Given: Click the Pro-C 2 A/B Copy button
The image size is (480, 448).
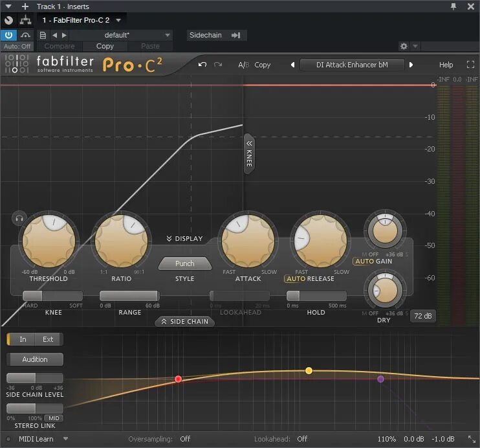Looking at the screenshot, I should click(263, 65).
